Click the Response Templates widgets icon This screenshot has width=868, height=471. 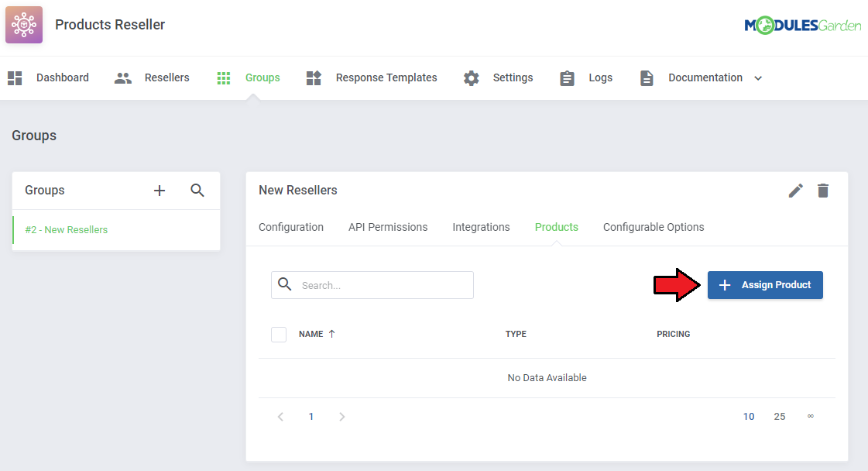tap(314, 78)
